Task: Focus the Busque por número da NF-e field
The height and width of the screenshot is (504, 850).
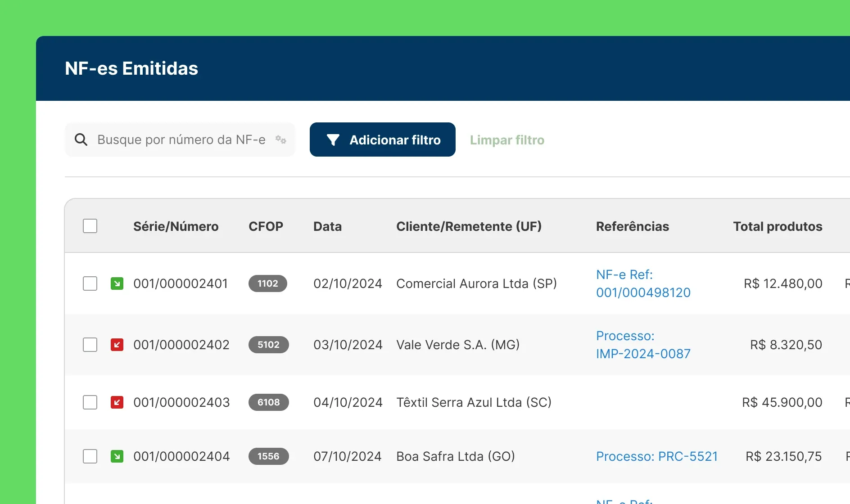Action: pyautogui.click(x=180, y=139)
